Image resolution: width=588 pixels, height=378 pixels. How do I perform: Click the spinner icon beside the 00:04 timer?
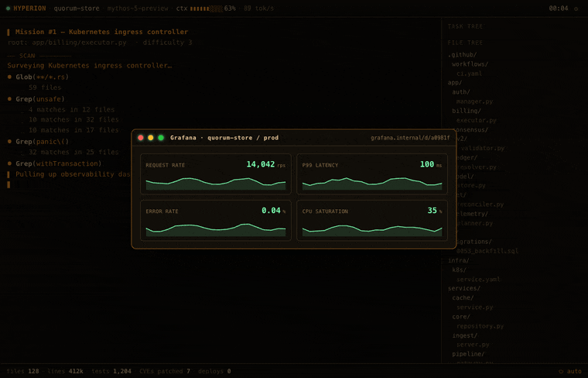point(576,9)
